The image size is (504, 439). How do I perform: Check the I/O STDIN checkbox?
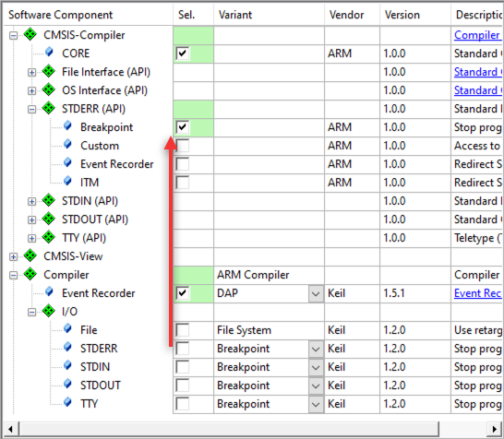coord(183,367)
